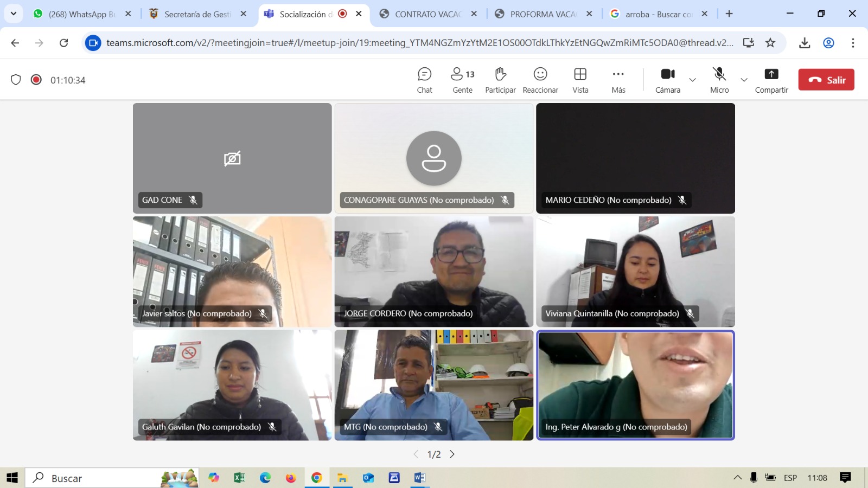Toggle the Cámara on or off
The width and height of the screenshot is (868, 488).
(667, 80)
